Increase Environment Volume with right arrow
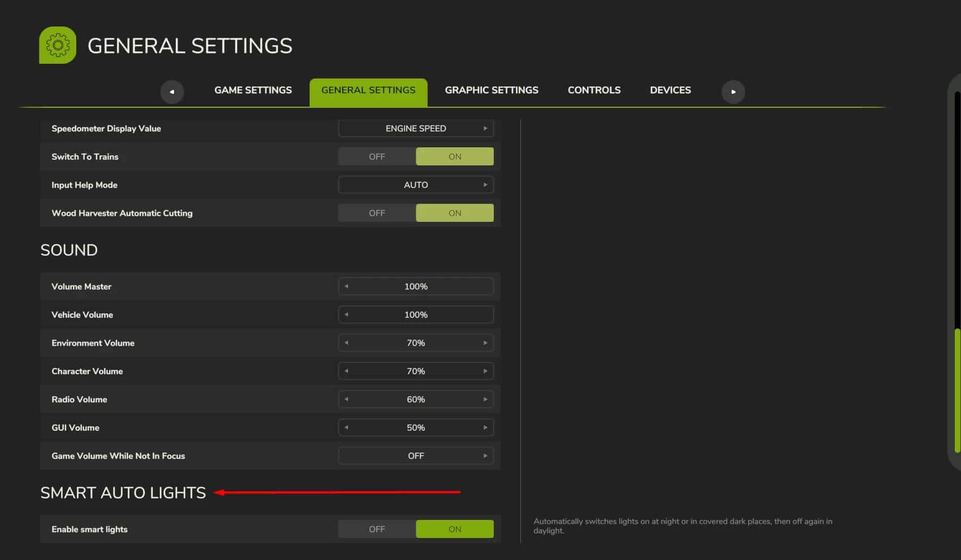961x560 pixels. [485, 343]
